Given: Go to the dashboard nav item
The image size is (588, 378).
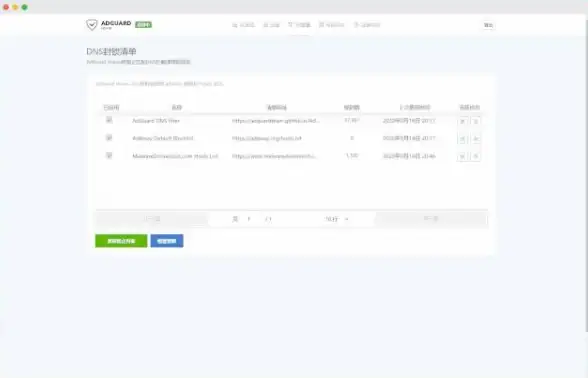Looking at the screenshot, I should click(x=243, y=25).
